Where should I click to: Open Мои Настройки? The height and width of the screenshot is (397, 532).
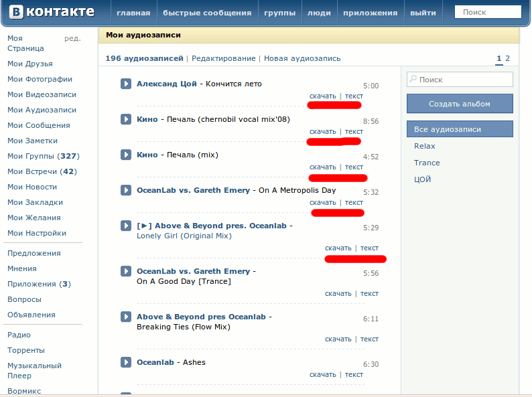[x=37, y=233]
